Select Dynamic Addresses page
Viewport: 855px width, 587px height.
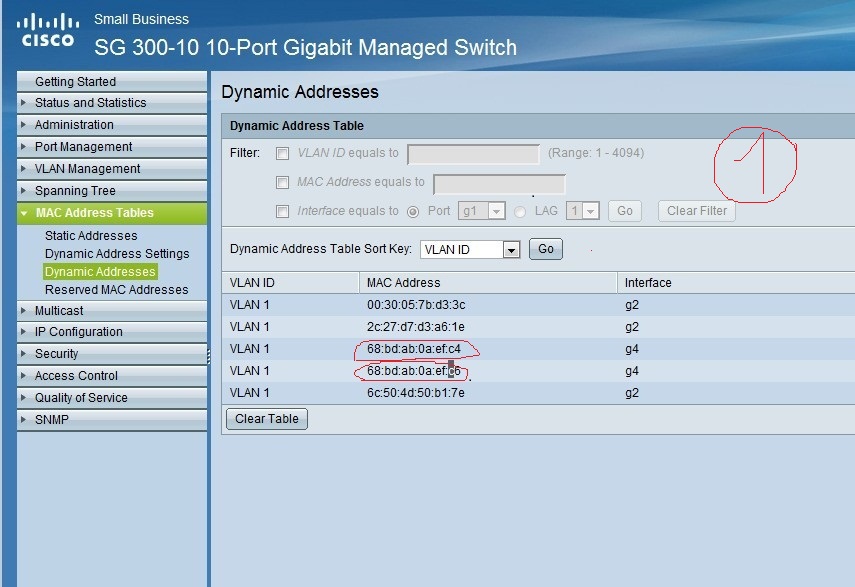tap(100, 271)
